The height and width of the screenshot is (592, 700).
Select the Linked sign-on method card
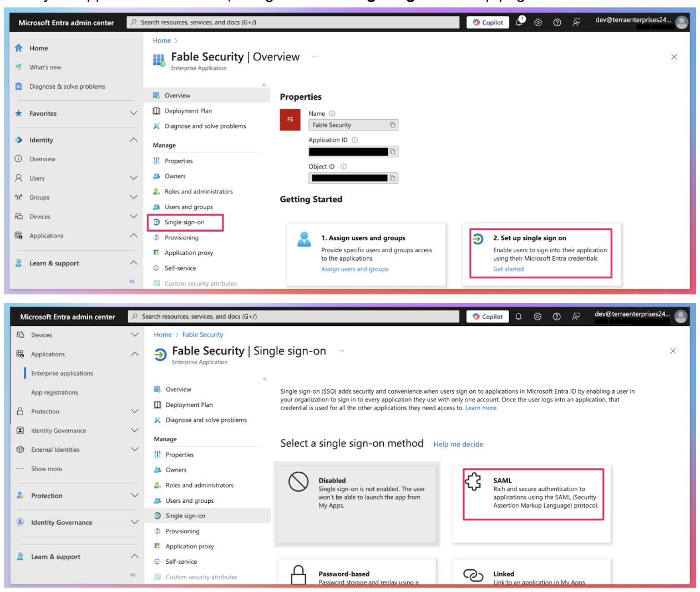(531, 573)
